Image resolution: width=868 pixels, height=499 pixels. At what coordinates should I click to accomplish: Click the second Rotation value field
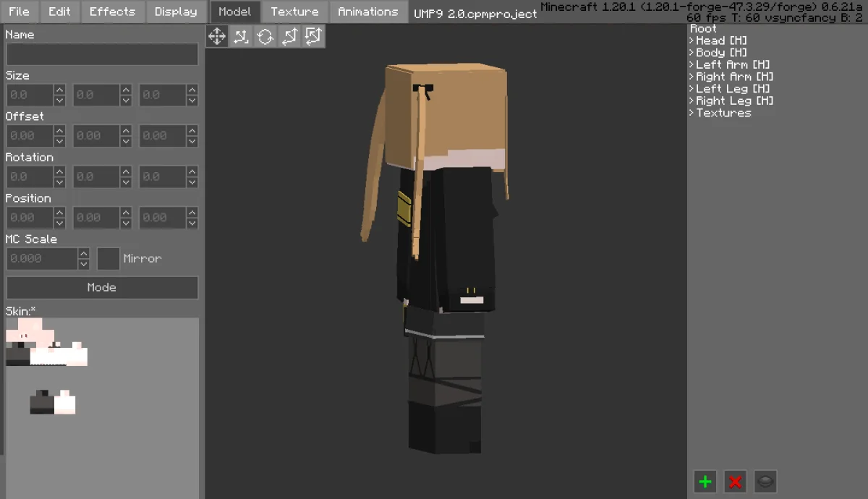point(96,176)
